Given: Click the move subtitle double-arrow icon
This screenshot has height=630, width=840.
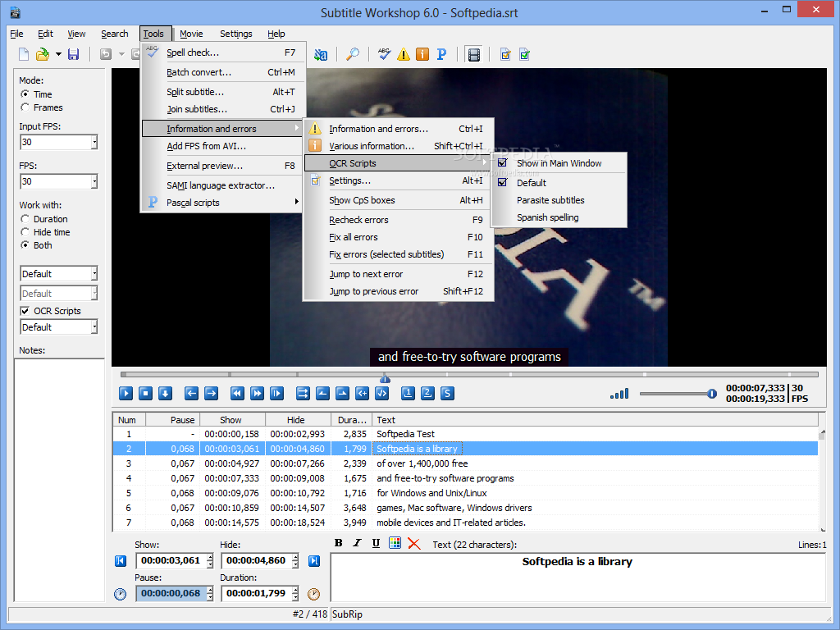Looking at the screenshot, I should [303, 393].
